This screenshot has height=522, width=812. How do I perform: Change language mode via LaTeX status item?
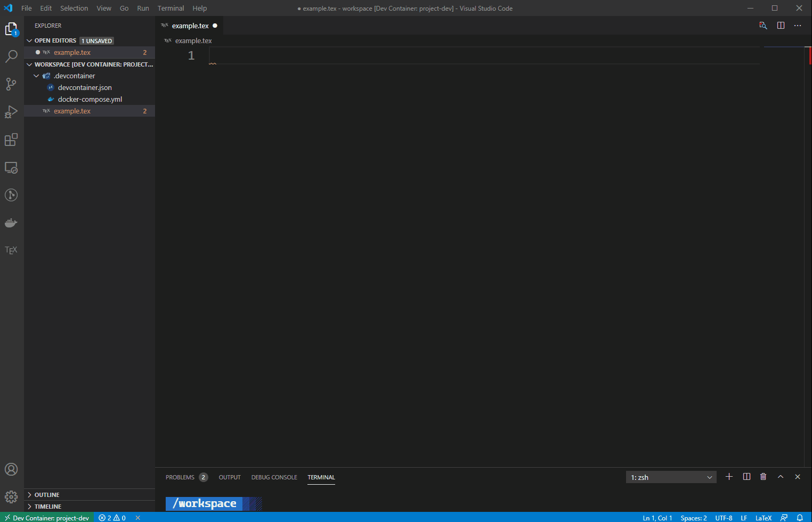pos(764,518)
